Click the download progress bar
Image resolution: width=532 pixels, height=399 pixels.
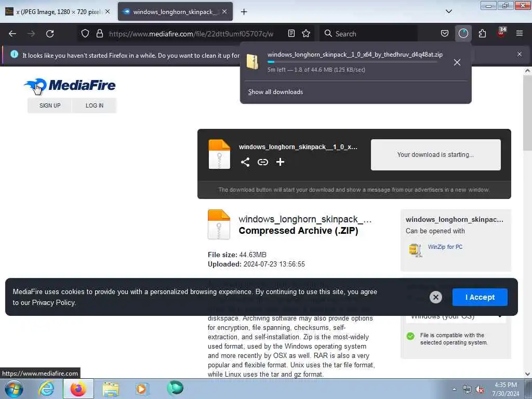click(x=352, y=62)
